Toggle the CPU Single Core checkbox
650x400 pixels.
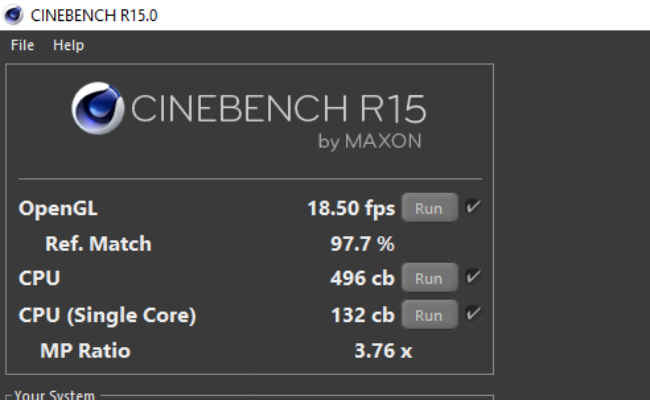point(473,313)
